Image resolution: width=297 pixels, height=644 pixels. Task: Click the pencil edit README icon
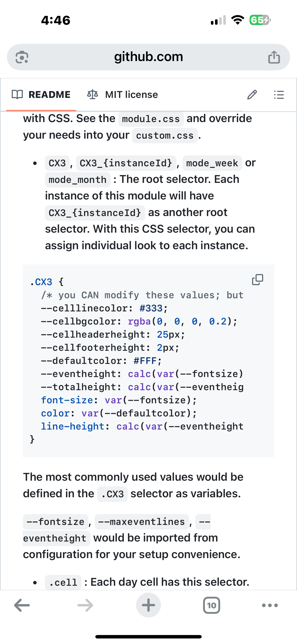coord(252,95)
